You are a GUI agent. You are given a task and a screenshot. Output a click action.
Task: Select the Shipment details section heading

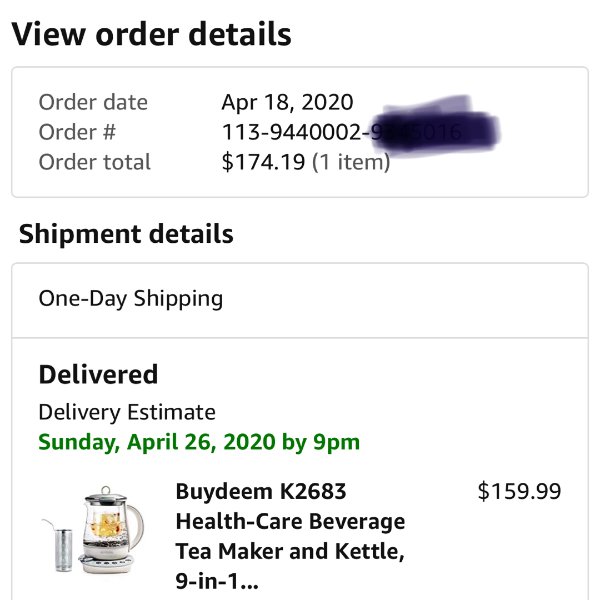(x=126, y=234)
